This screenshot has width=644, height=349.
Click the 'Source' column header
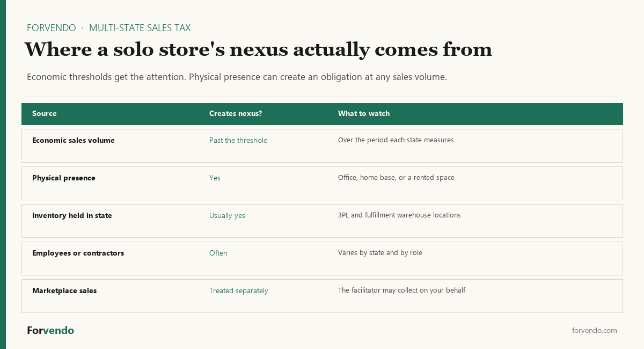[44, 113]
